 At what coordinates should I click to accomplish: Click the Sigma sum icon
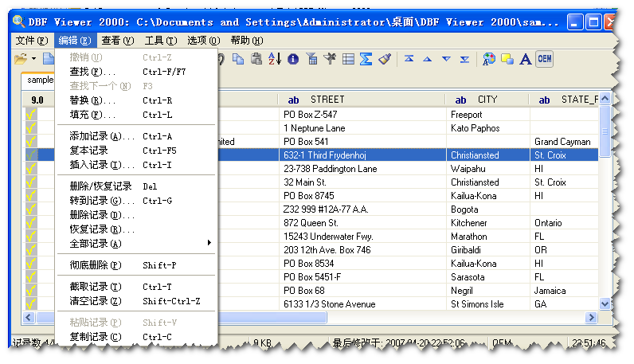point(366,59)
